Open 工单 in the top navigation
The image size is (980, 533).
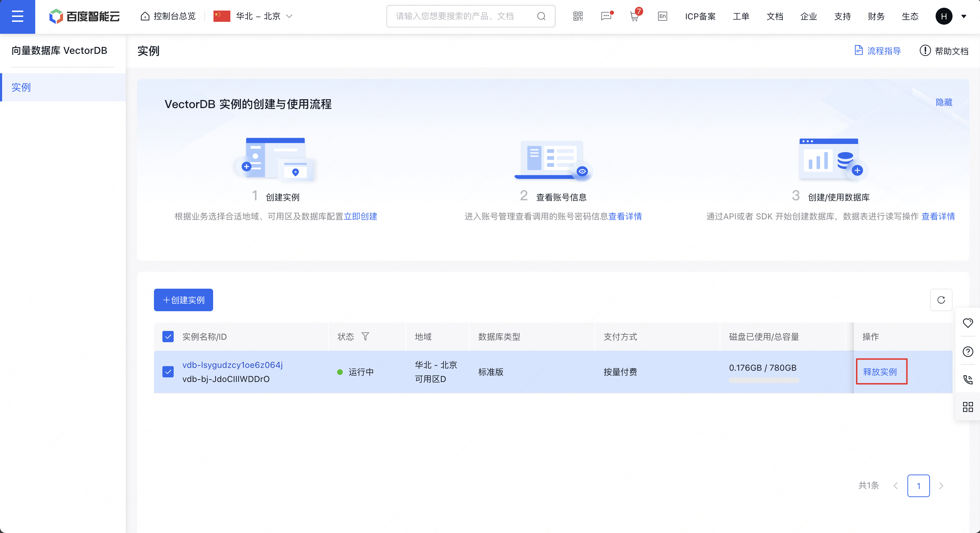click(x=741, y=16)
